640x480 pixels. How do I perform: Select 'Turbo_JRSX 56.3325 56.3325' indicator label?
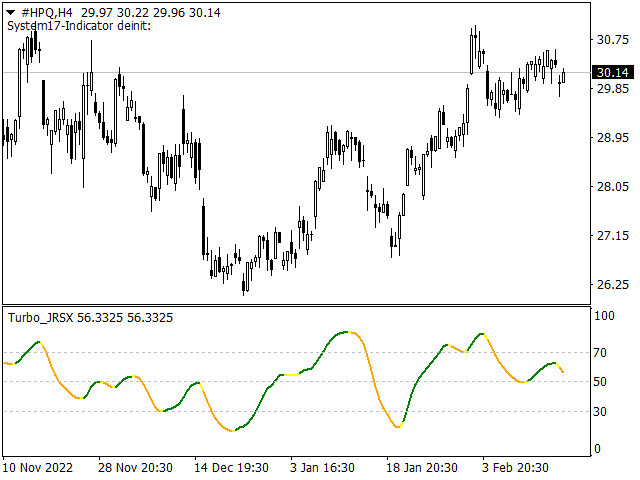coord(90,318)
